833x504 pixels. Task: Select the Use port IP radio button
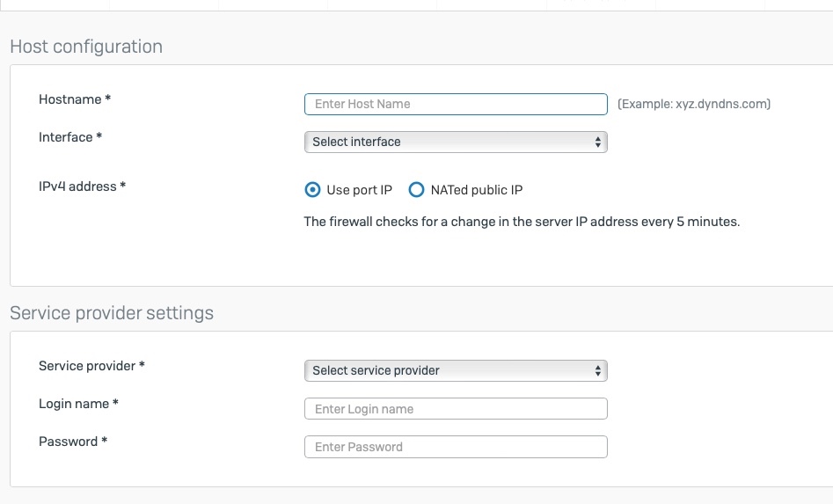tap(312, 190)
